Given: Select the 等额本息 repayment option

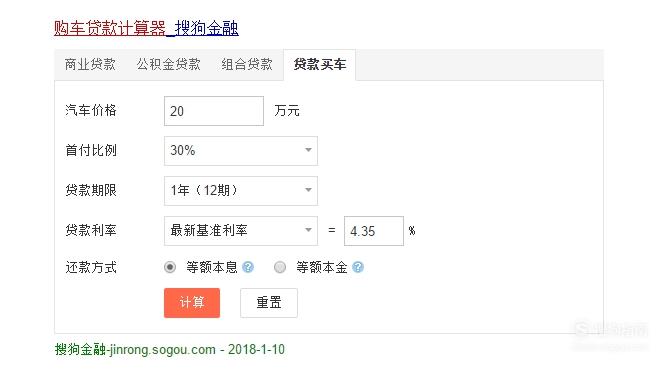Looking at the screenshot, I should [x=170, y=268].
